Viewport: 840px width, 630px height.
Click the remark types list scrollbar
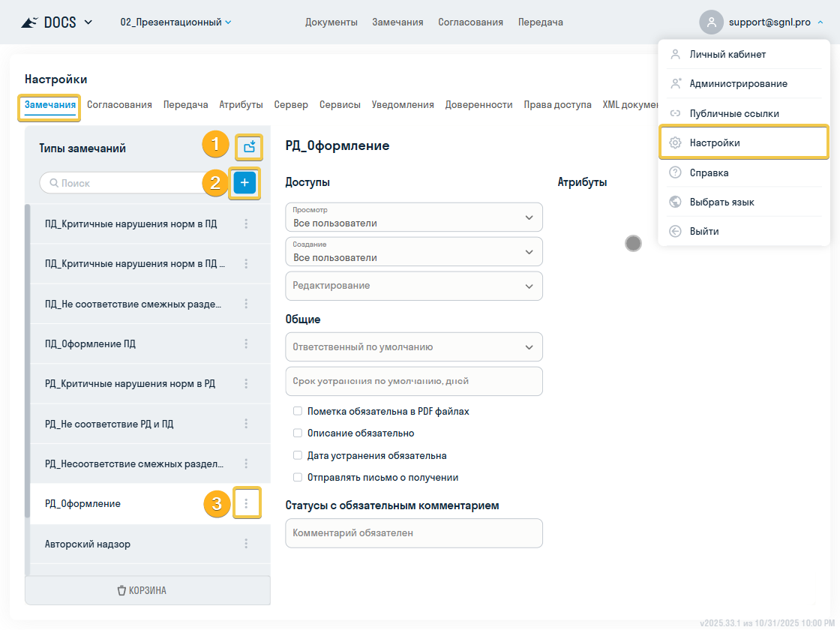click(x=28, y=360)
